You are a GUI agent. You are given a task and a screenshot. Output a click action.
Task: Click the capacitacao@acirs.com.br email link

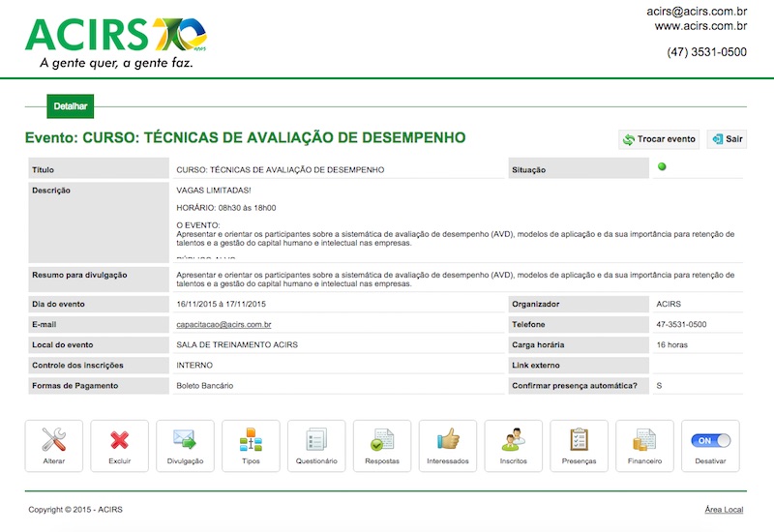(x=223, y=325)
